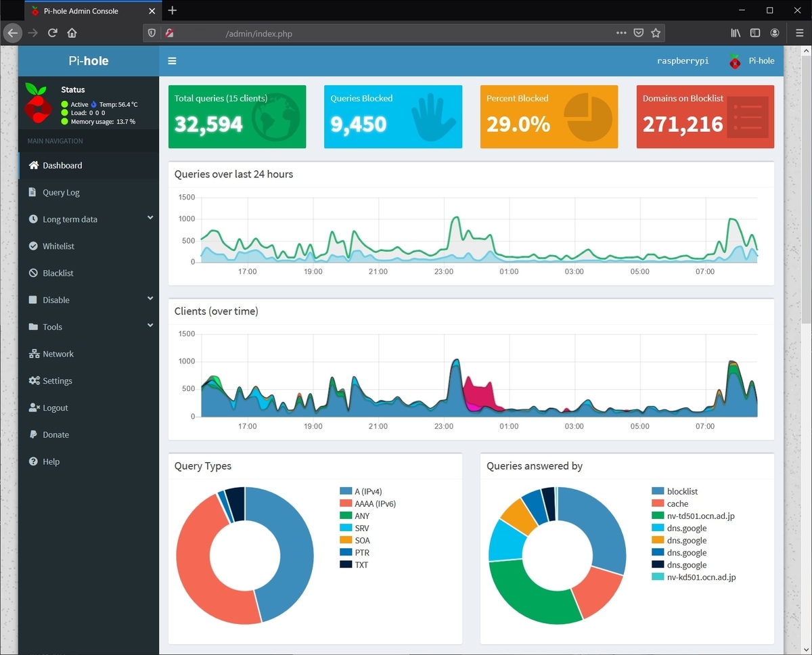Screen dimensions: 812x655
Task: Open the Queries Blocked stat box
Action: point(393,116)
